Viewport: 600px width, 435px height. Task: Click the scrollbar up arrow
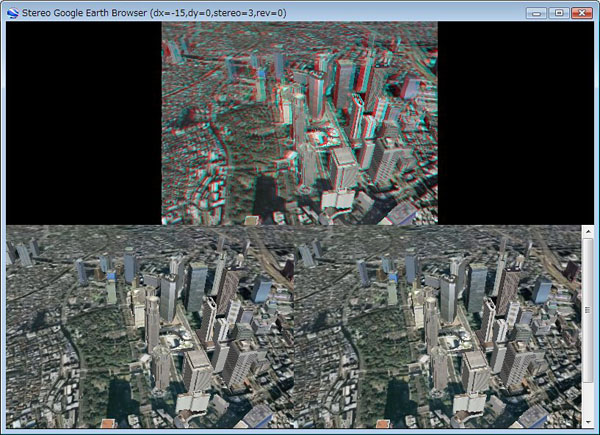(588, 231)
